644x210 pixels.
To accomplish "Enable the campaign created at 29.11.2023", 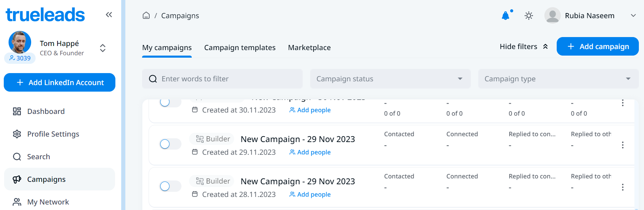I will click(170, 144).
